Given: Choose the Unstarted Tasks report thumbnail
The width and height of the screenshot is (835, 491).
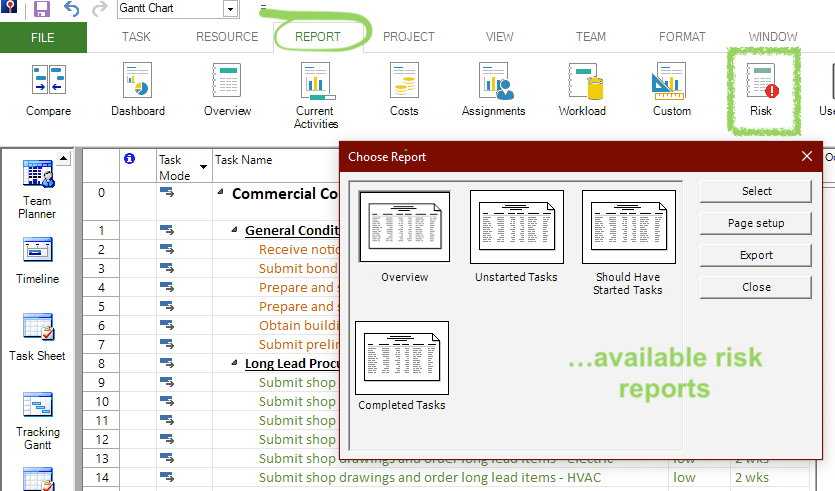Looking at the screenshot, I should 517,227.
